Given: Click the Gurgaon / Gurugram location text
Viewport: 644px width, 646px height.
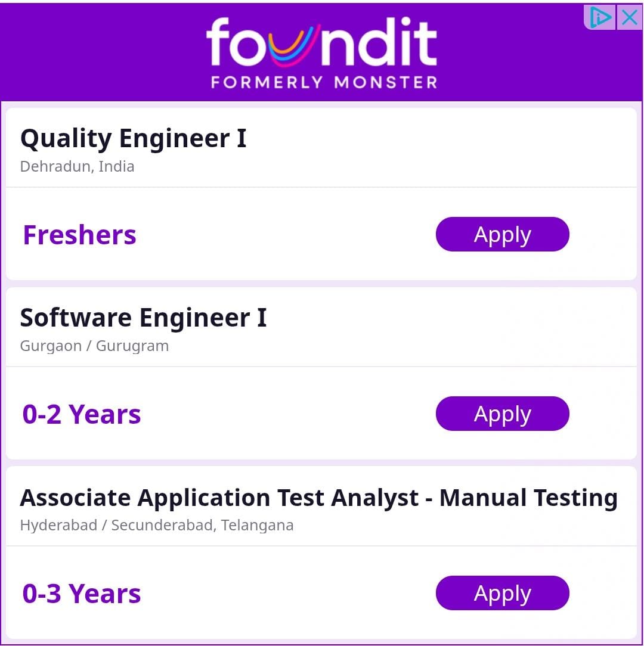Looking at the screenshot, I should tap(94, 346).
